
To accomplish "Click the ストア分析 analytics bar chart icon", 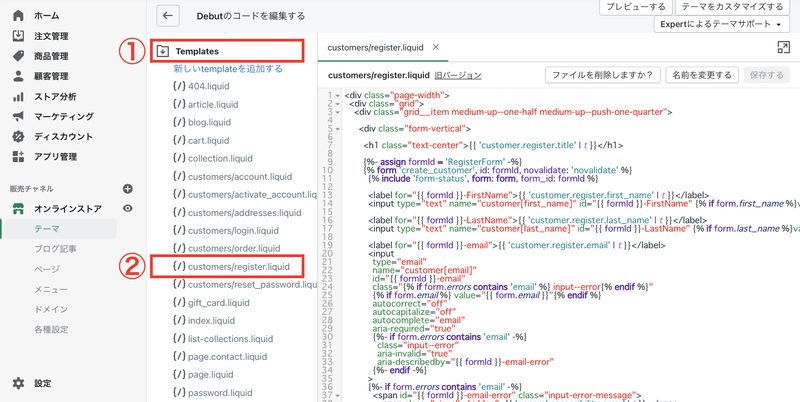I will pyautogui.click(x=18, y=96).
